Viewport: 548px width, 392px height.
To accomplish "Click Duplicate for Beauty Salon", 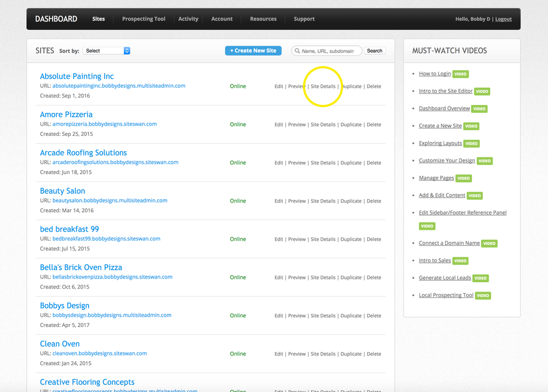I will 351,201.
